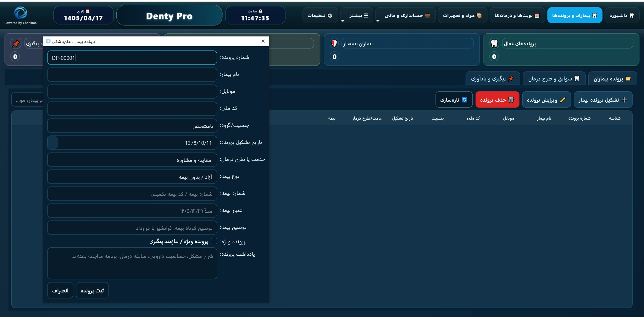The height and width of the screenshot is (317, 644).
Task: Switch to the پیگیری و یادآوری tab
Action: 493,79
